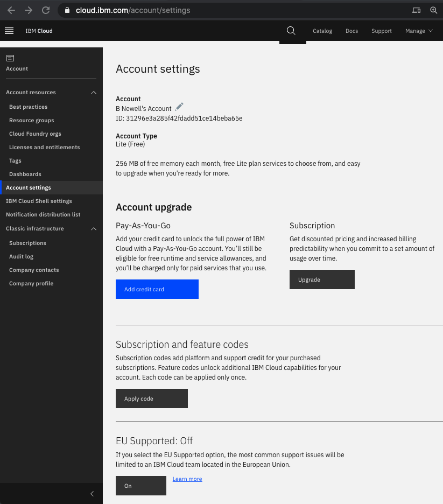The height and width of the screenshot is (504, 443).
Task: Select Best practices in sidebar
Action: (29, 107)
